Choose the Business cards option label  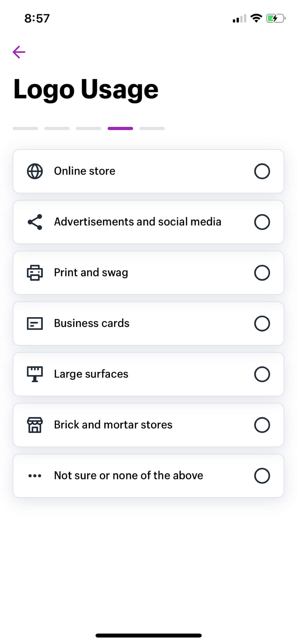[x=92, y=323]
